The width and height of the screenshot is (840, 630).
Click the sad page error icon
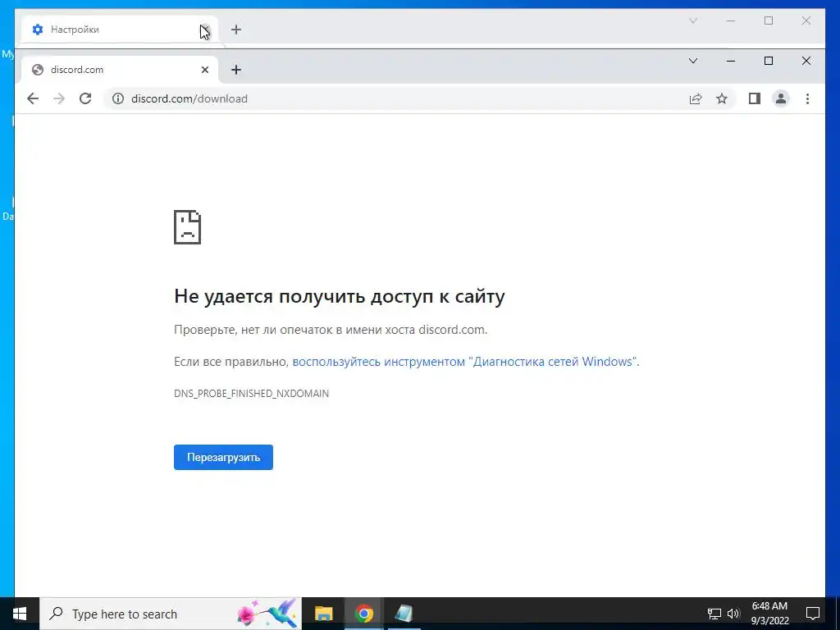188,227
